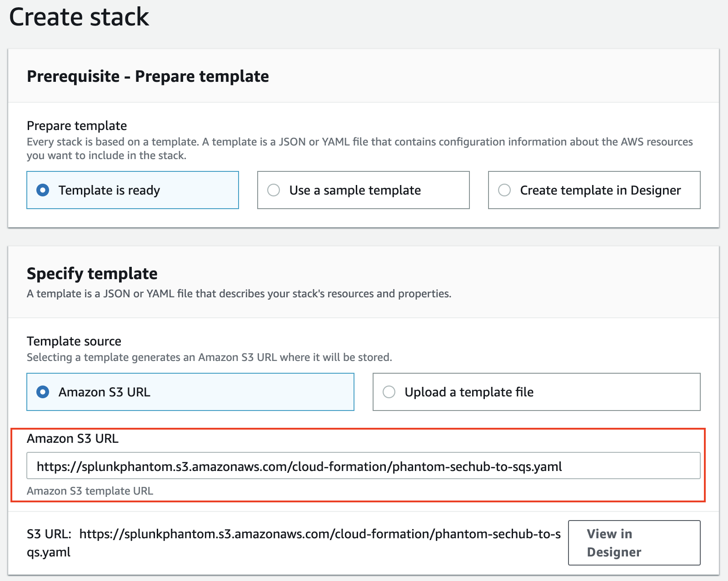728x581 pixels.
Task: Click the Amazon S3 template URL caption
Action: point(90,491)
